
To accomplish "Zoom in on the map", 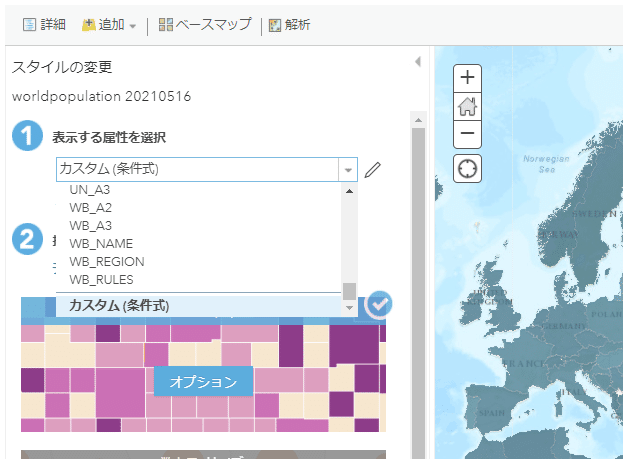I will coord(467,77).
